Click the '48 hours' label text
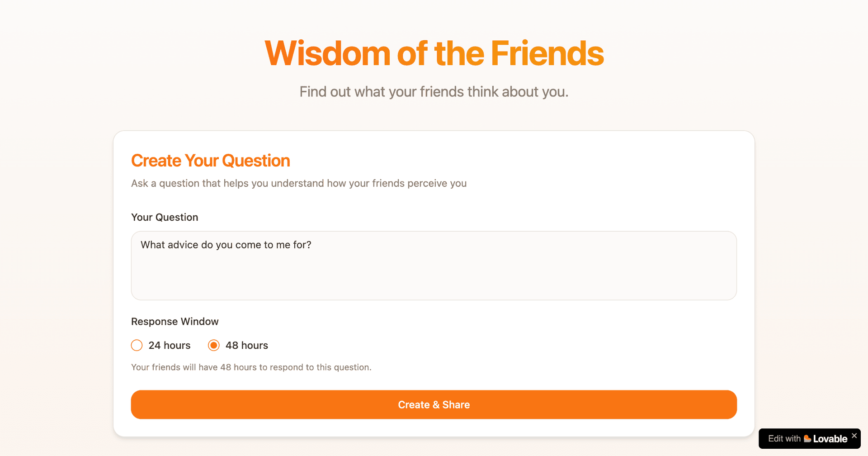Image resolution: width=868 pixels, height=456 pixels. (247, 345)
